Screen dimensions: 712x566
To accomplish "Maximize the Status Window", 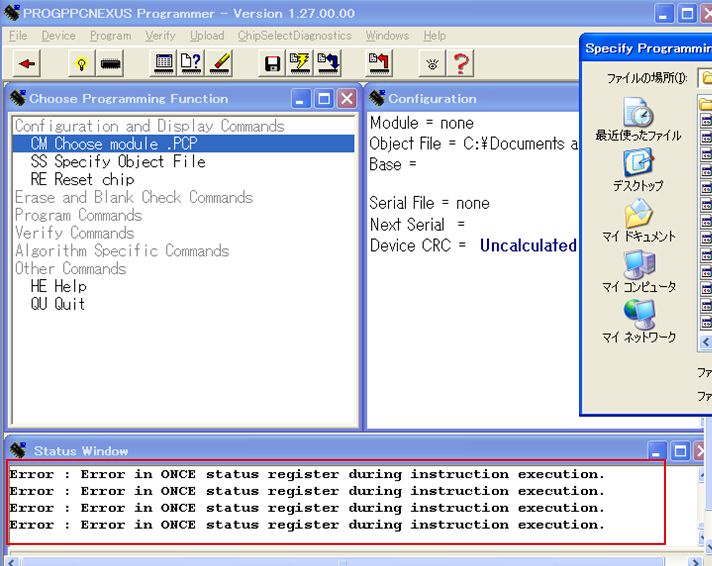I will 680,451.
